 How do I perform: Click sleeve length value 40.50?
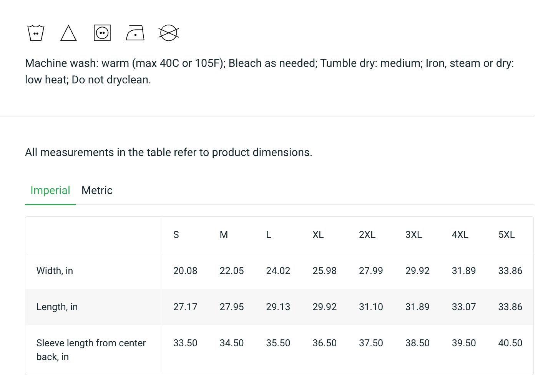point(510,343)
